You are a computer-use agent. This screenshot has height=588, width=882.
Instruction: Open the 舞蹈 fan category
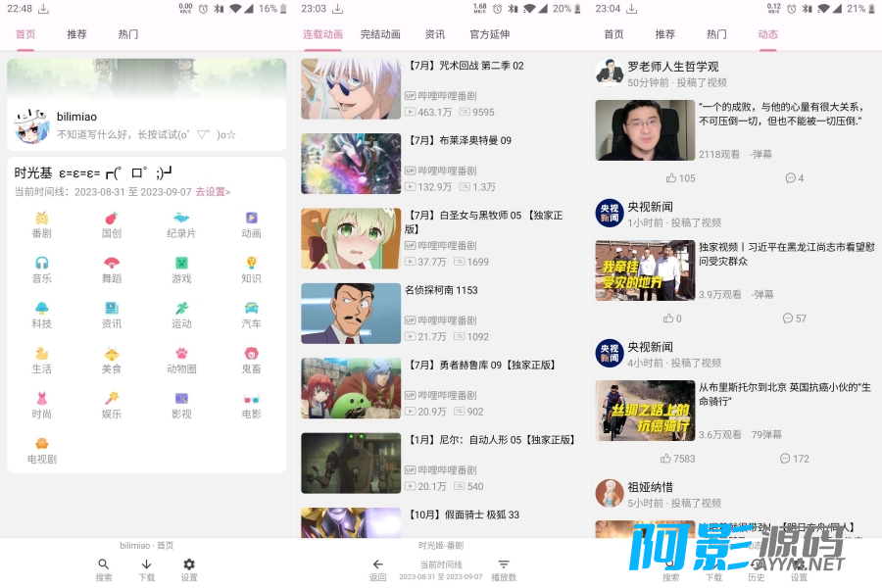click(x=112, y=270)
